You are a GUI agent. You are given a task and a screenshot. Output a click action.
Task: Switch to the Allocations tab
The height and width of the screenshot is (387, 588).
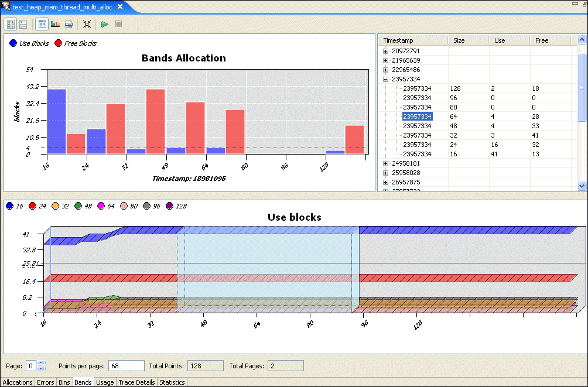tap(18, 382)
